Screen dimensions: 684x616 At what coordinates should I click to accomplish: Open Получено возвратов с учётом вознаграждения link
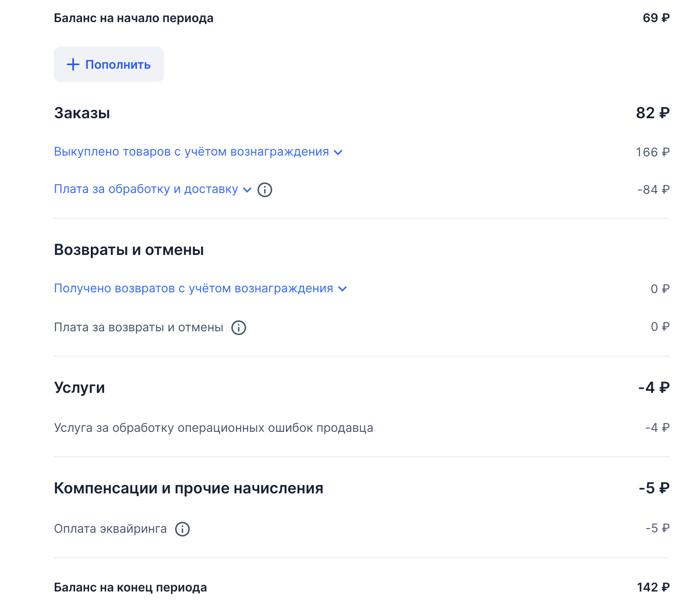point(193,289)
